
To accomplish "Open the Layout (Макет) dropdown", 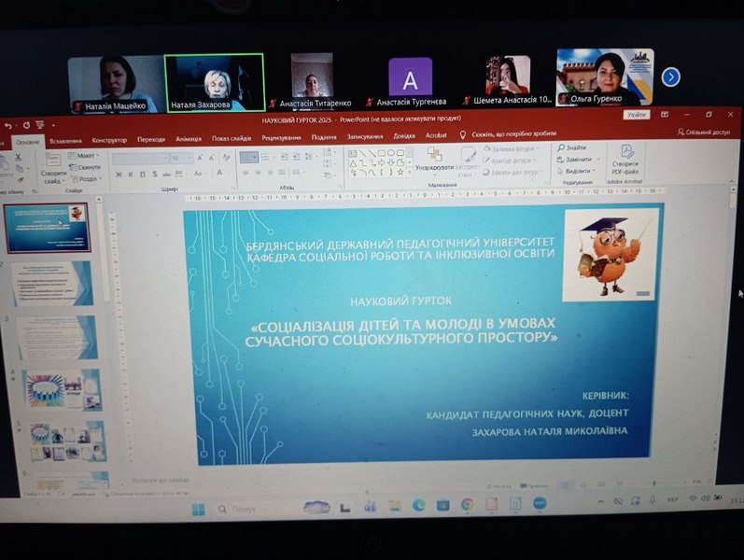I will [x=84, y=156].
